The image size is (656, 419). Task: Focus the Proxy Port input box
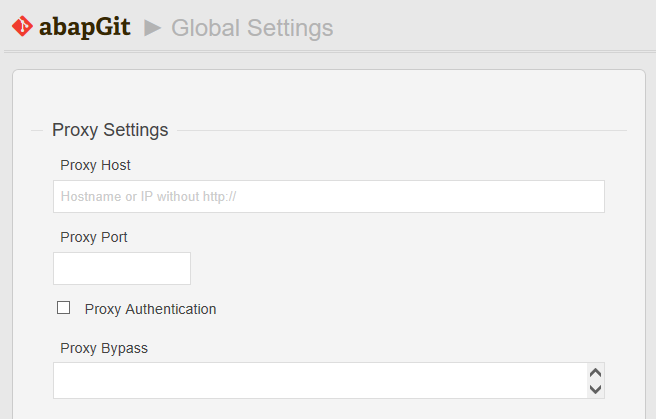pyautogui.click(x=122, y=268)
